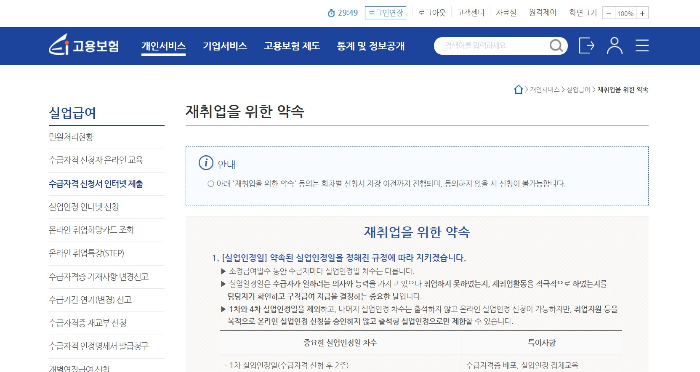Select the 기업서비스 menu
The image size is (700, 372).
(x=225, y=46)
